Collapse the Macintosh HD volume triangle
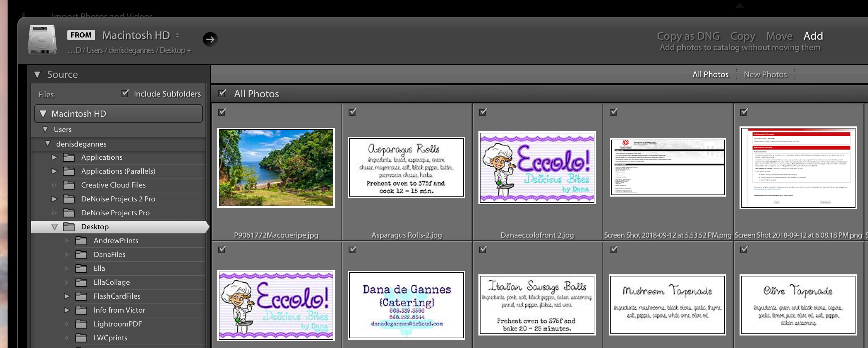Screen dimensions: 868x348 (x=43, y=114)
